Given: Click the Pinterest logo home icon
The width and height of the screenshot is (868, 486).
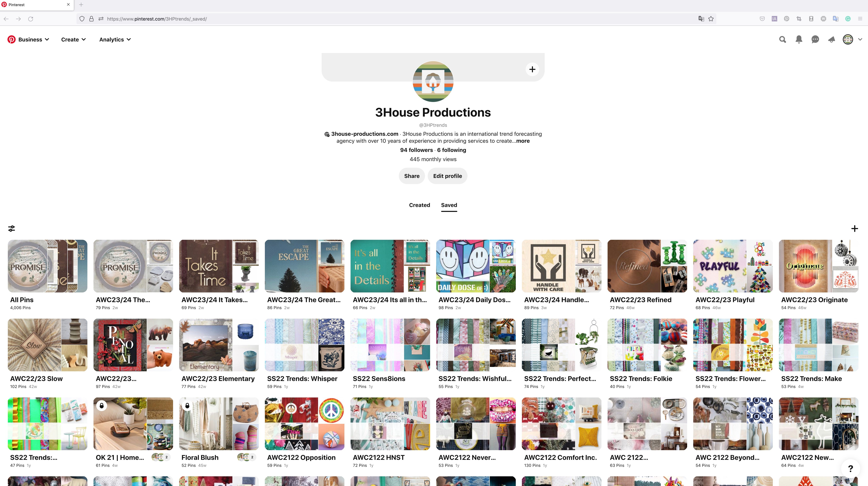Looking at the screenshot, I should click(x=11, y=39).
